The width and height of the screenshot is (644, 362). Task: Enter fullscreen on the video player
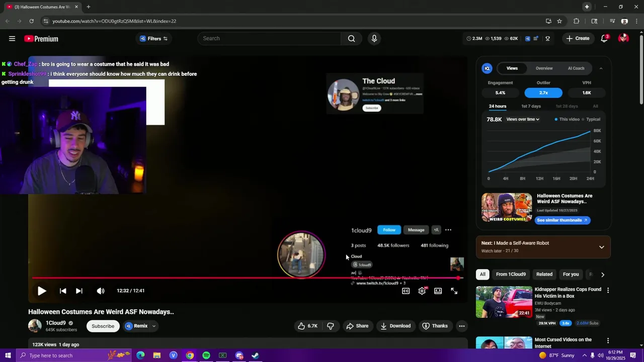(454, 291)
